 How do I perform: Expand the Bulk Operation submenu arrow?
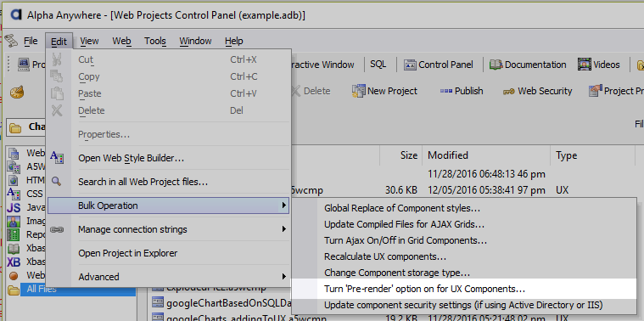[x=283, y=206]
